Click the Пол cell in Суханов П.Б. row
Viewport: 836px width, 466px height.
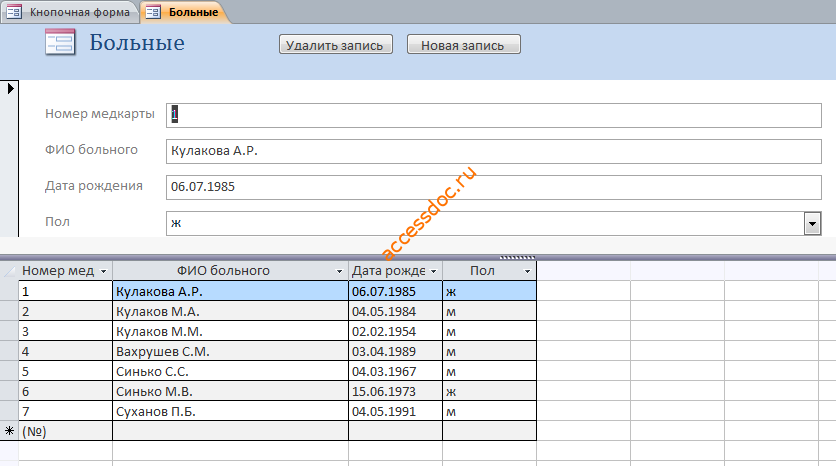click(489, 412)
